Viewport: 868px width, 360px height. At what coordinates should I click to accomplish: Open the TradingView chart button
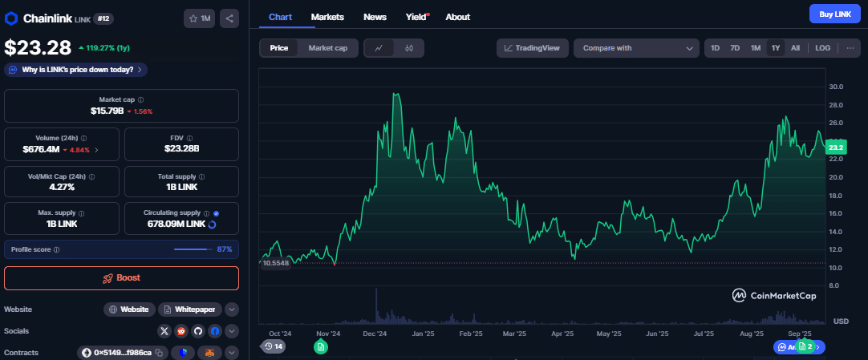[x=532, y=48]
